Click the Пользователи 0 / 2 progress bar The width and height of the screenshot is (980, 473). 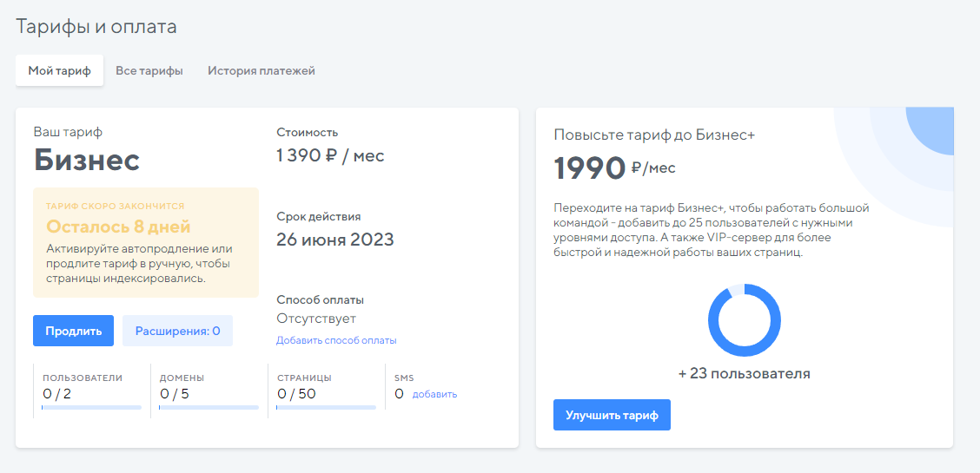pyautogui.click(x=91, y=406)
